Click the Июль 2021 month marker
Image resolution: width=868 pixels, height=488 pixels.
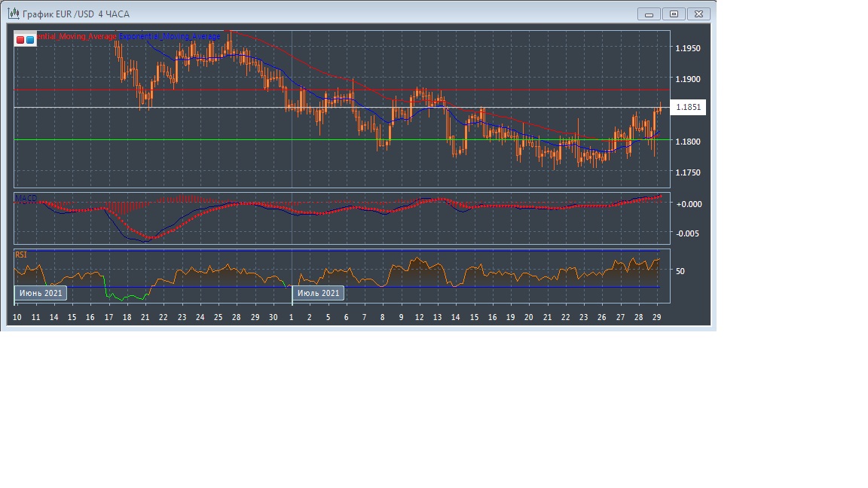[318, 293]
